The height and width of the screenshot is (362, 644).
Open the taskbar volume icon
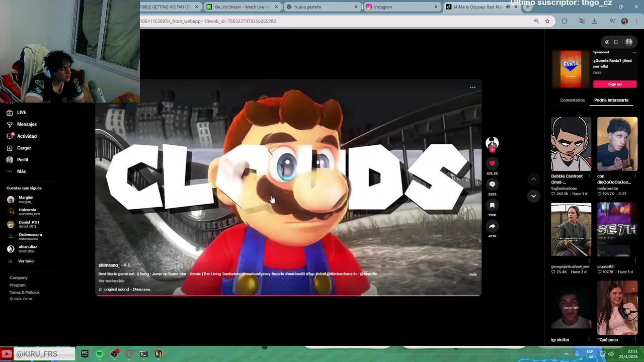pyautogui.click(x=610, y=354)
